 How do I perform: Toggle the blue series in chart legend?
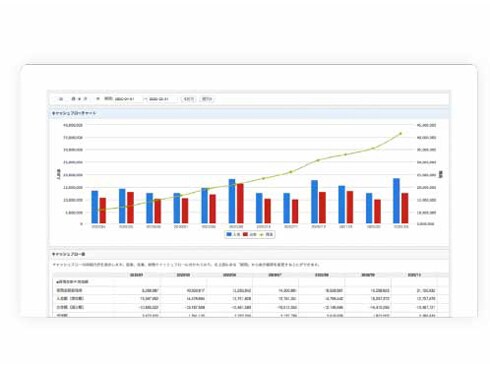point(233,234)
